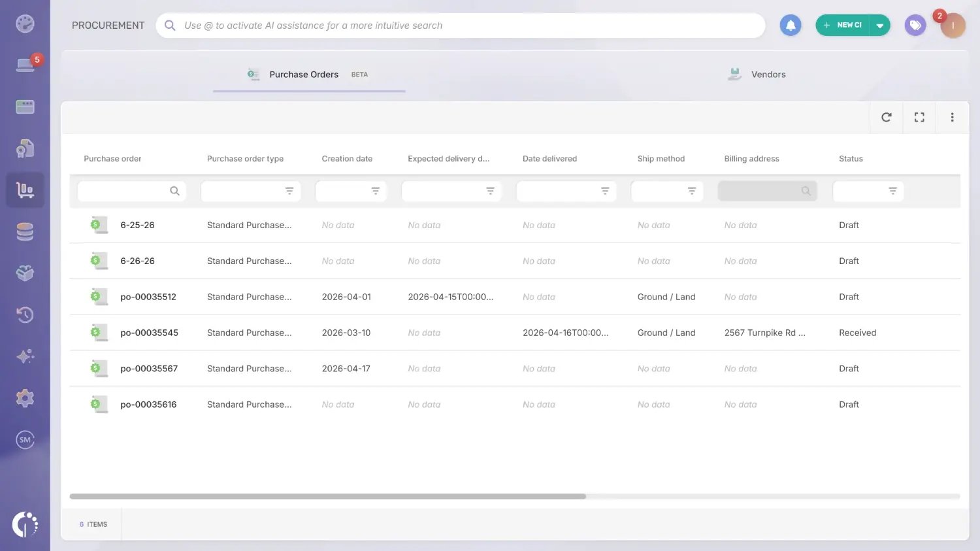Open the database stack icon in sidebar
The width and height of the screenshot is (980, 551).
point(25,232)
